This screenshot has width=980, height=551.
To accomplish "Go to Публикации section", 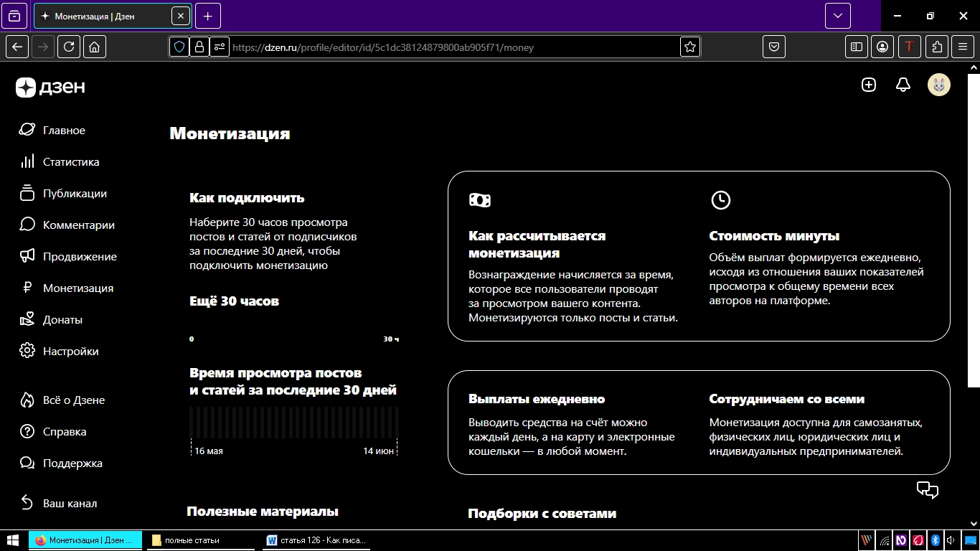I will point(64,193).
